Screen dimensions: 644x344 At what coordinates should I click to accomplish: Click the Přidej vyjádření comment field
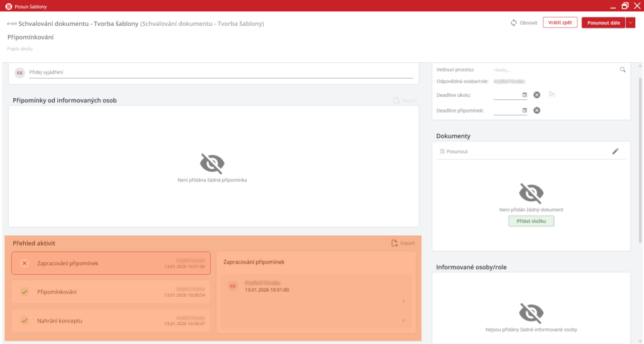220,72
